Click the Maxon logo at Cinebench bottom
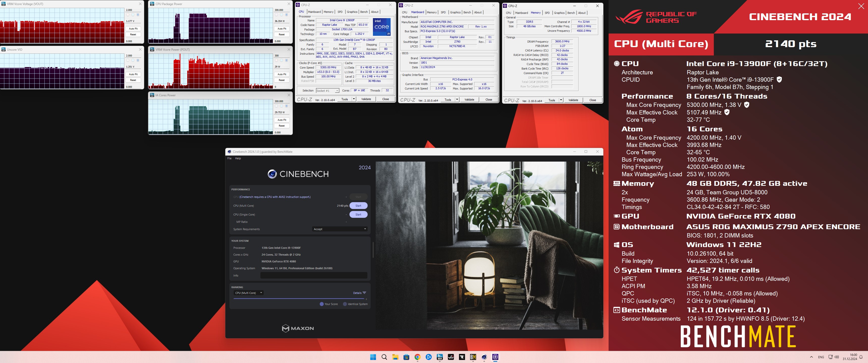Viewport: 868px width, 363px height. click(x=298, y=328)
